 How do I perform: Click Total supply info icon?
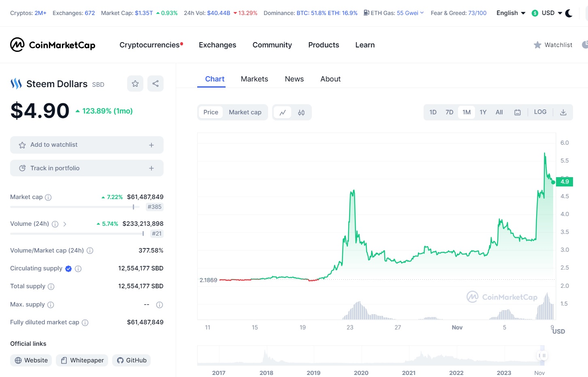(51, 287)
